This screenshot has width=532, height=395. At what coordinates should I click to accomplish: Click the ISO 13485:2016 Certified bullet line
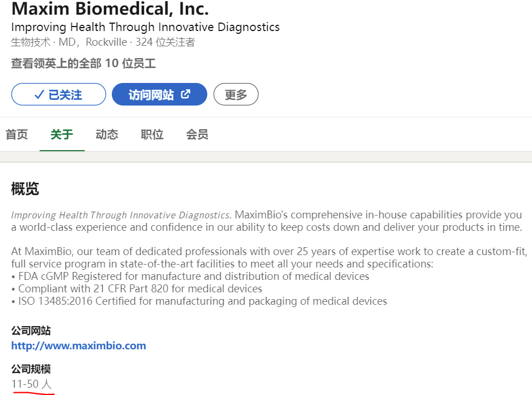tap(199, 301)
